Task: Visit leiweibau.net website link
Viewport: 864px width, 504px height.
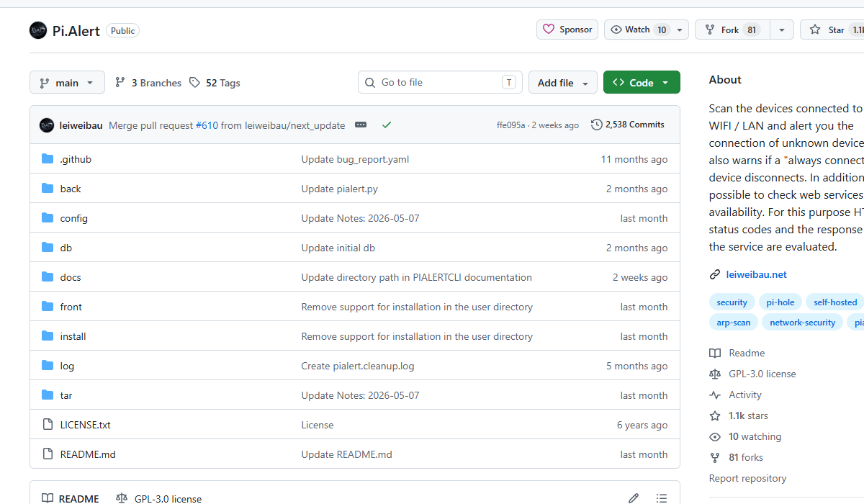Action: coord(757,274)
